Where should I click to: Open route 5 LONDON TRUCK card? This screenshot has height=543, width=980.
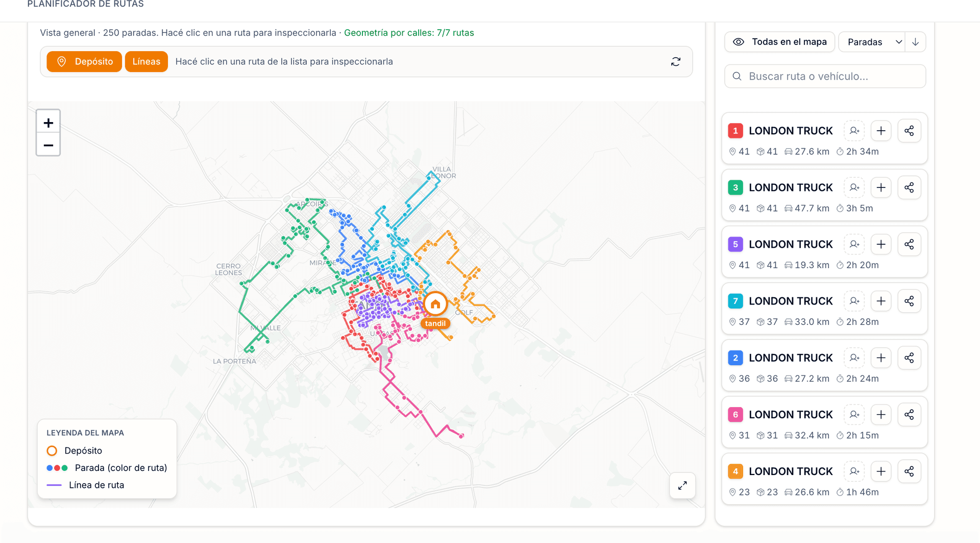(824, 252)
